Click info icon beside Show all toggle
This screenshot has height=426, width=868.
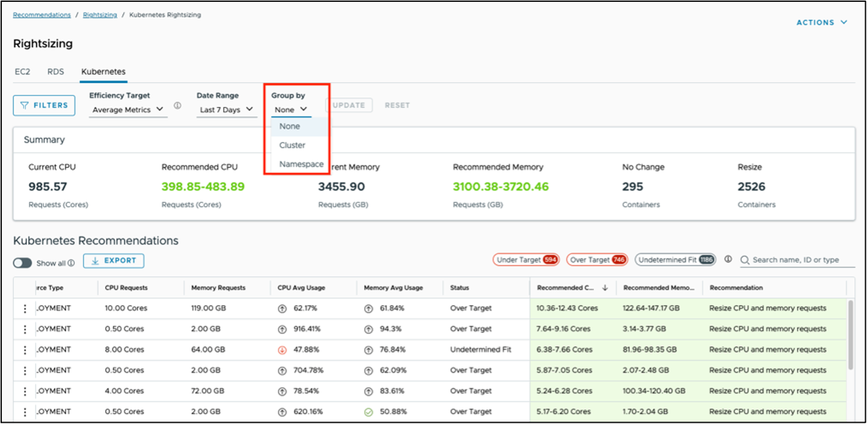(71, 262)
